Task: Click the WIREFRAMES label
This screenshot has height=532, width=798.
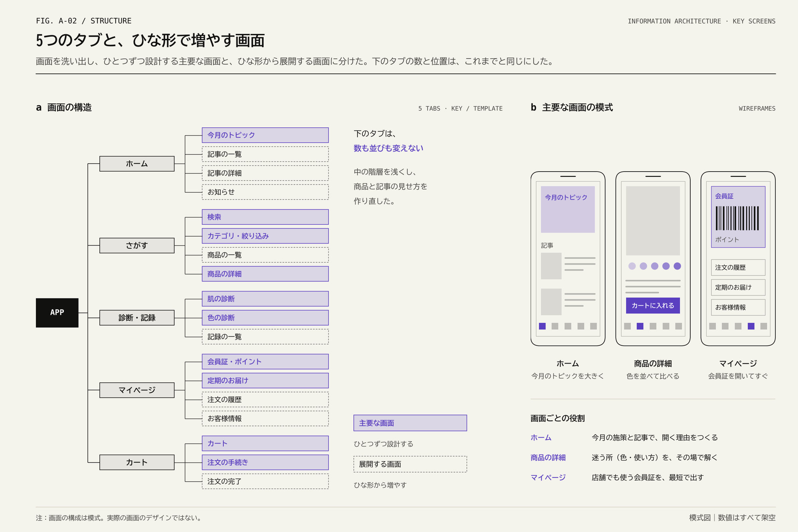Action: click(757, 109)
